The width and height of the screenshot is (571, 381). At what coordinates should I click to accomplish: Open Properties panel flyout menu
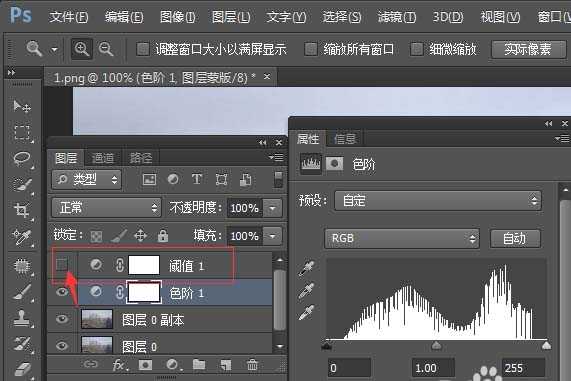pos(562,139)
